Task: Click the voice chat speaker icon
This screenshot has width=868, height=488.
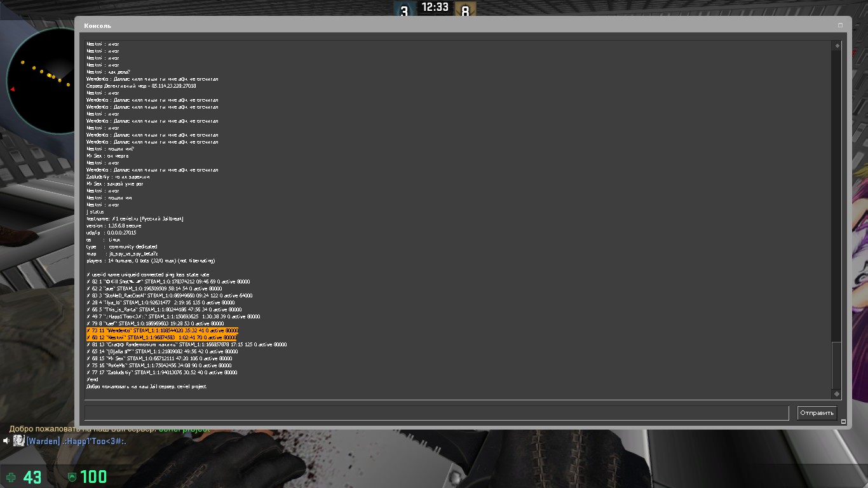Action: click(6, 440)
